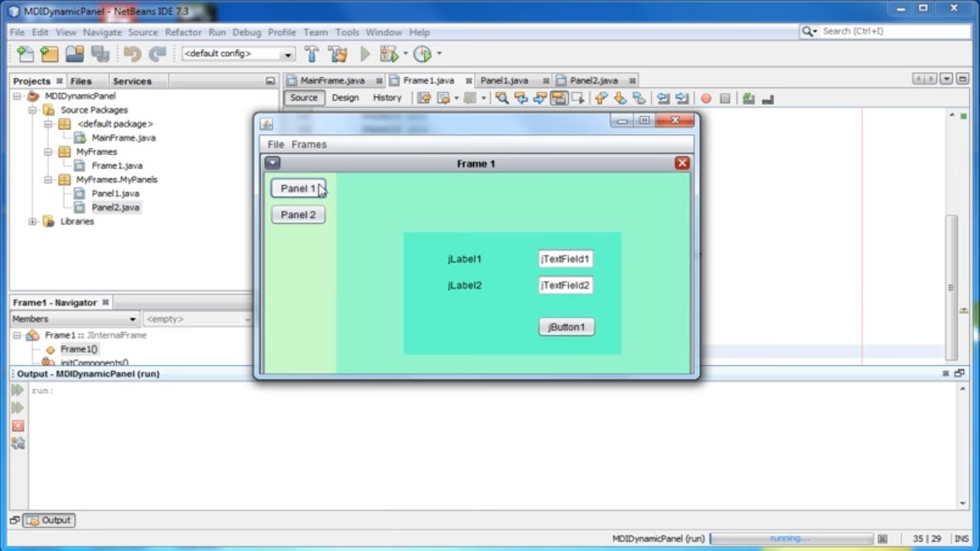
Task: Click the Redo arrow icon
Action: pos(157,54)
